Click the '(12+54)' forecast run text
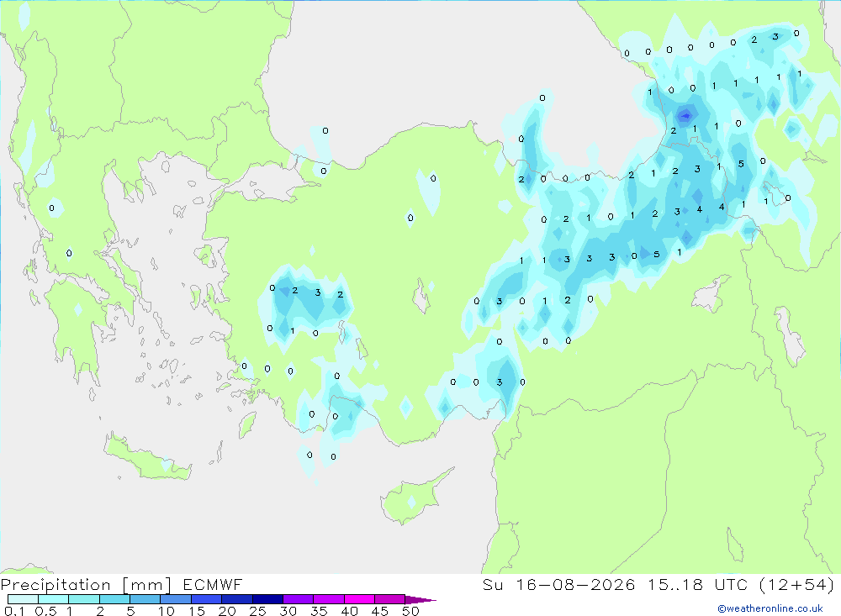The image size is (841, 616). coord(797,584)
